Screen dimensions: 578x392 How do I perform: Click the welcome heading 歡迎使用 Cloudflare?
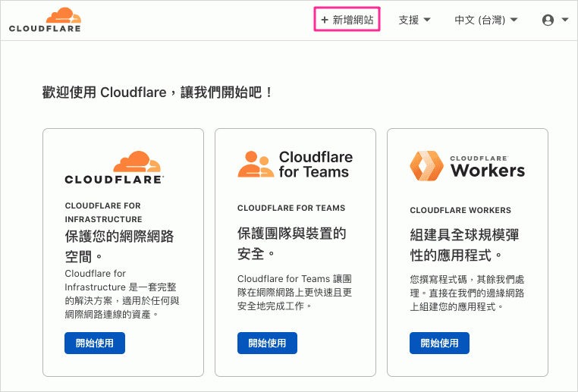157,92
